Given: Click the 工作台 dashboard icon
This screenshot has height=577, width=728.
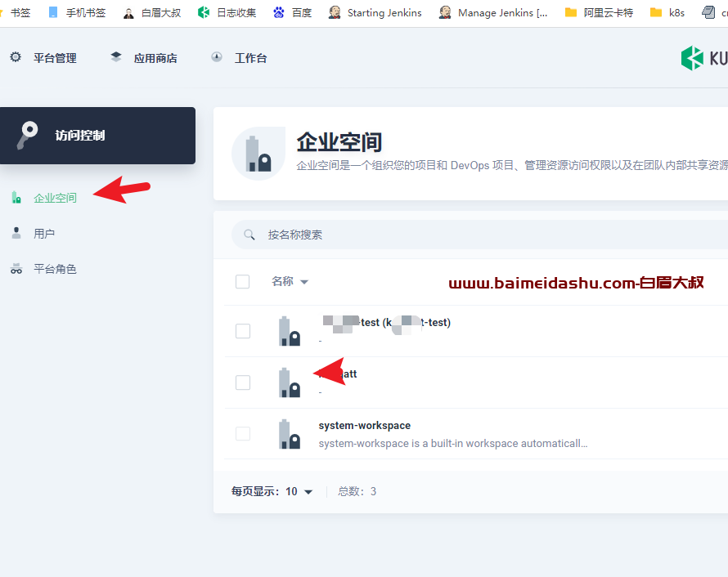Looking at the screenshot, I should click(217, 57).
